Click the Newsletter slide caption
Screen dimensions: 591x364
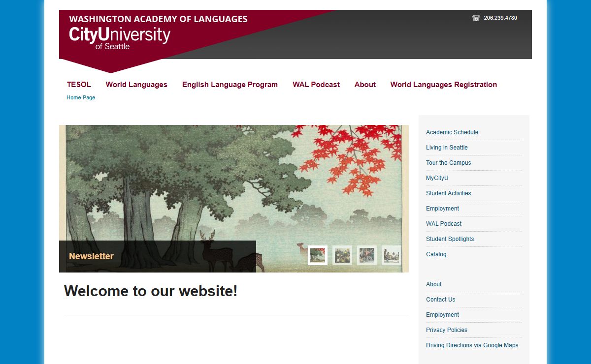[91, 256]
